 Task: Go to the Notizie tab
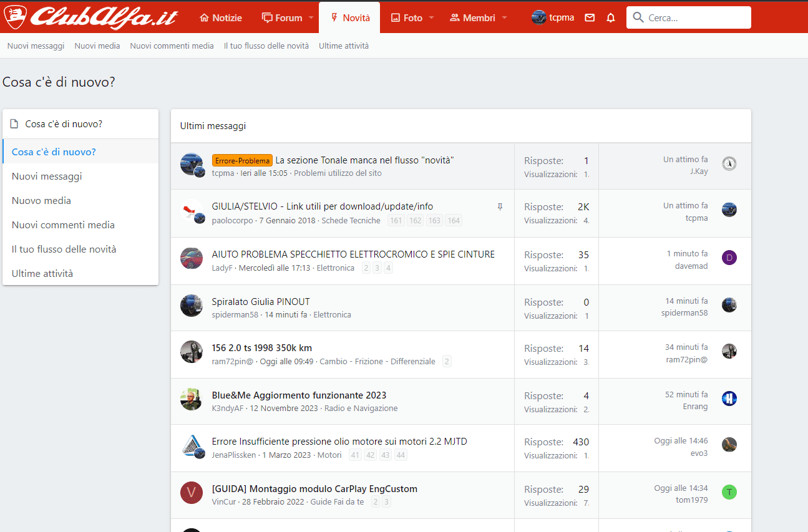point(221,18)
